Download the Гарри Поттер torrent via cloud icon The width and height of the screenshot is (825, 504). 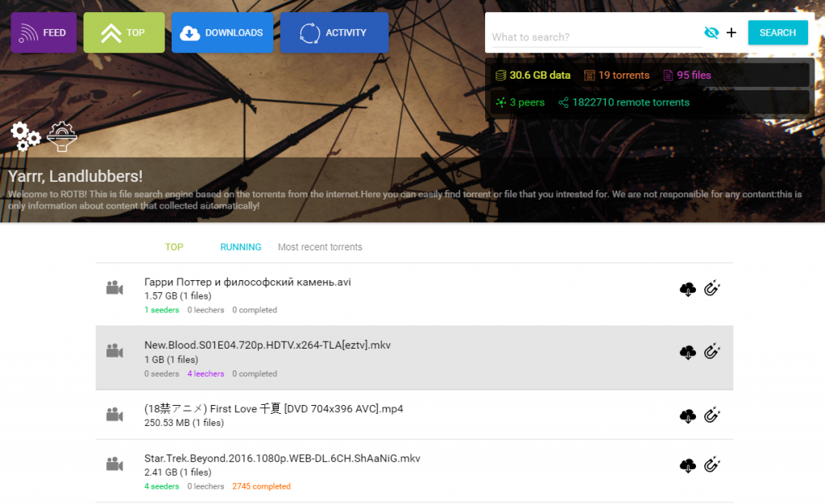point(687,289)
